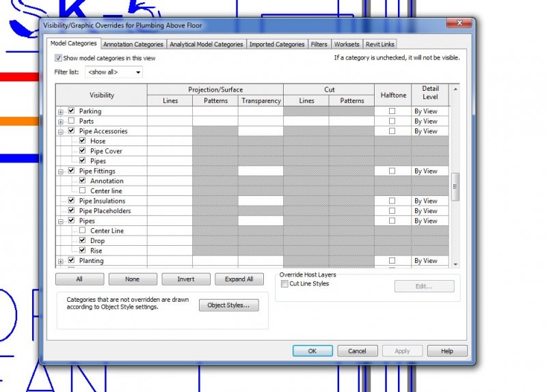Uncheck Pipe Fittings visibility
This screenshot has height=392, width=547.
[71, 170]
